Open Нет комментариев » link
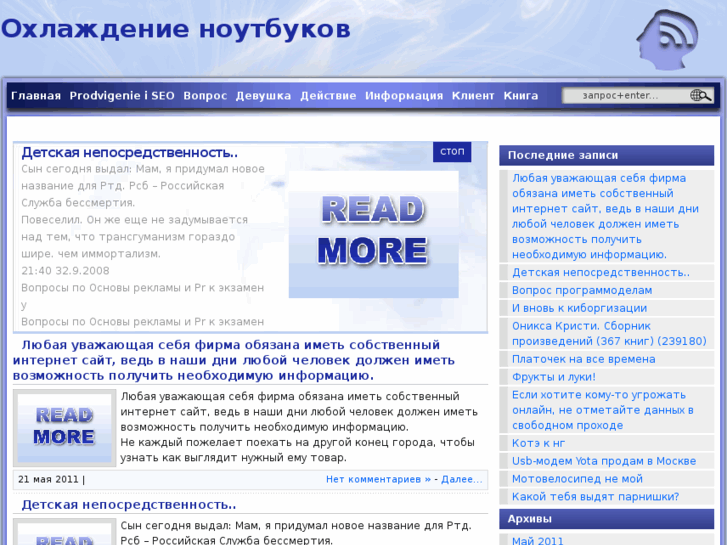 point(378,479)
